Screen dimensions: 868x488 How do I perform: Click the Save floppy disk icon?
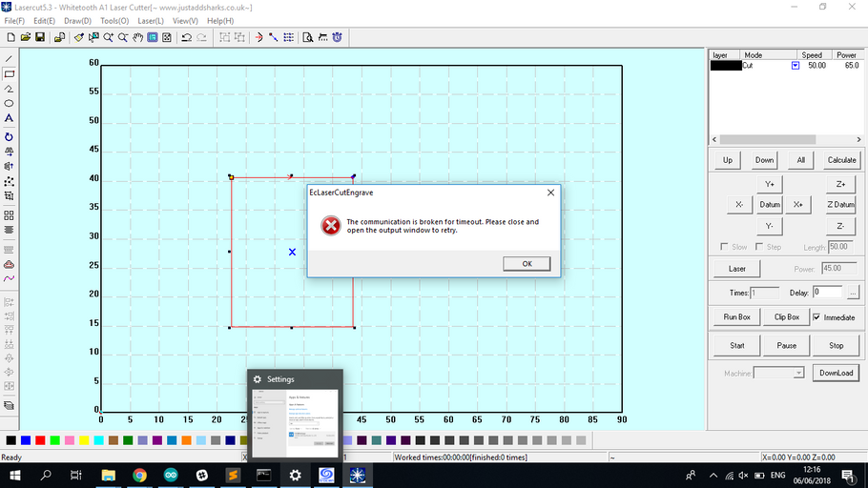[x=40, y=37]
